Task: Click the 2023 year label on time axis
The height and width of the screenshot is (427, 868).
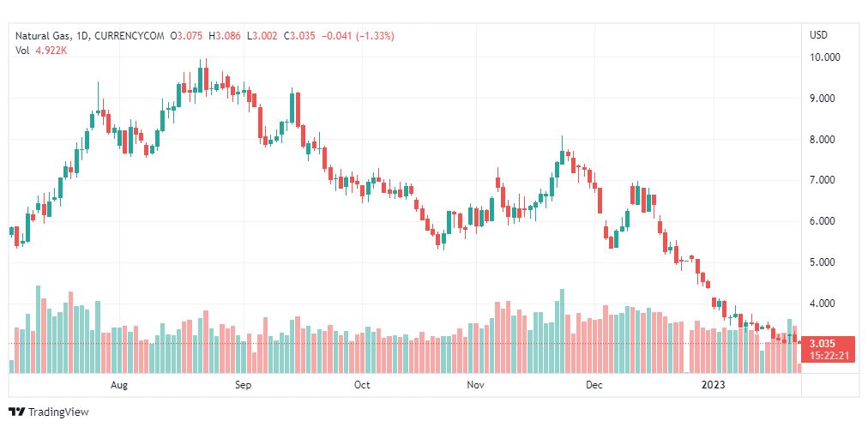Action: pos(714,385)
